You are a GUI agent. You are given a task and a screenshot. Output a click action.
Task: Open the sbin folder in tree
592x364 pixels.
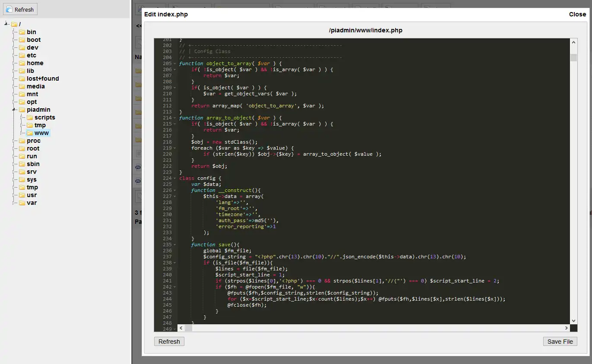pos(33,164)
